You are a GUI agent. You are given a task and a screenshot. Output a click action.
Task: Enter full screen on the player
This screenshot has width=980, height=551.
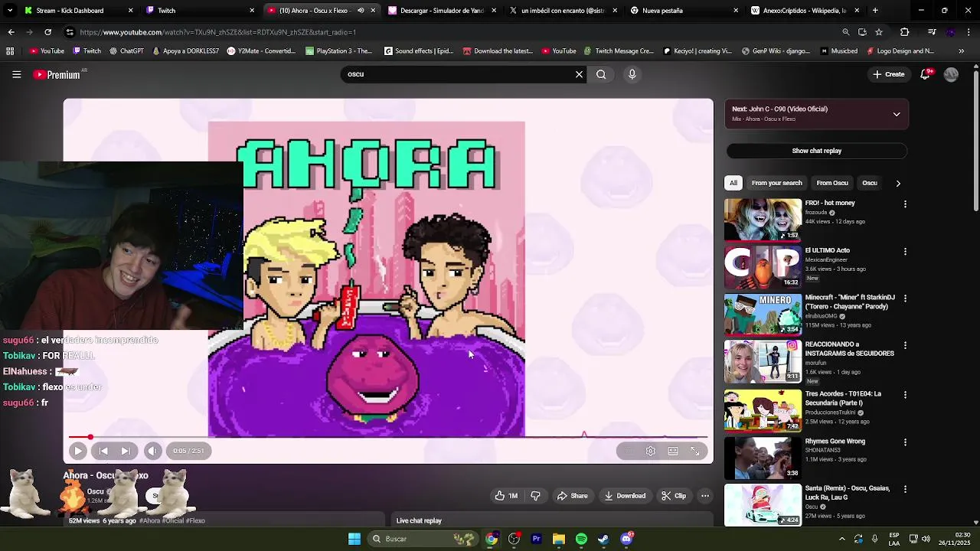pyautogui.click(x=695, y=451)
